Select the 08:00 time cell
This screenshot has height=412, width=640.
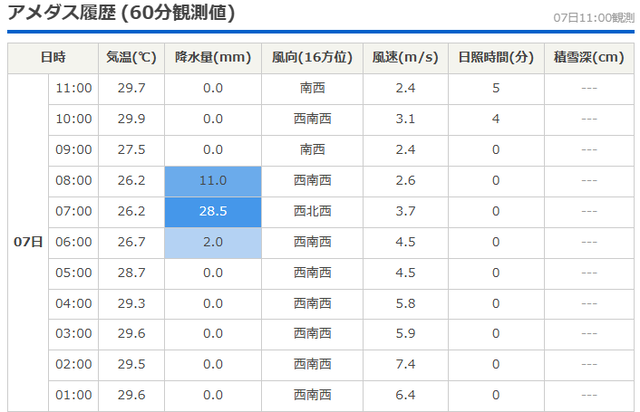[x=74, y=180]
